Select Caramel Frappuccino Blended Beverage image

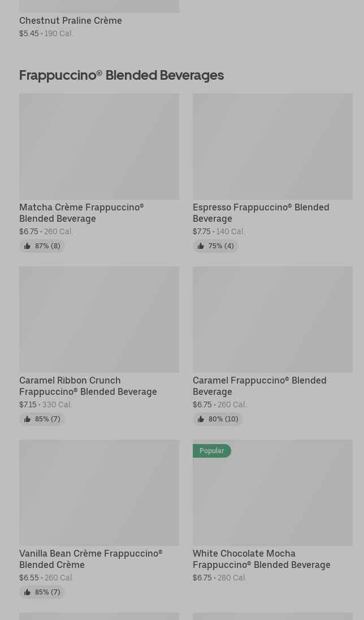pyautogui.click(x=272, y=320)
